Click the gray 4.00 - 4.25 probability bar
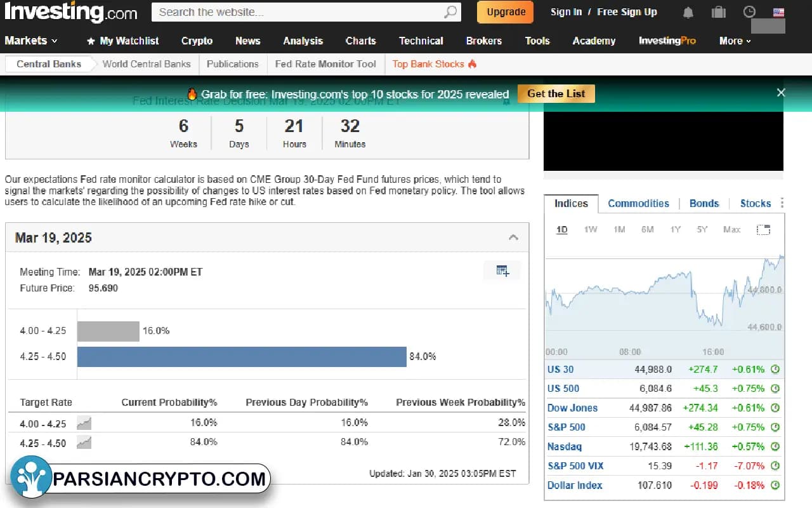This screenshot has width=812, height=508. click(108, 331)
